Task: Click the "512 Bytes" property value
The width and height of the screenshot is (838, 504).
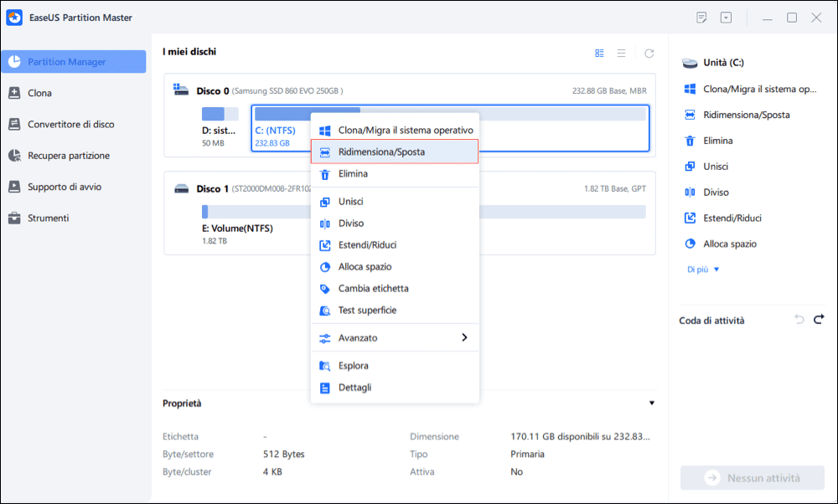Action: click(284, 455)
